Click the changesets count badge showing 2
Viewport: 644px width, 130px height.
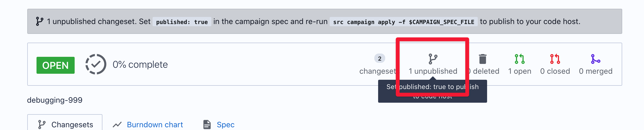point(379,58)
